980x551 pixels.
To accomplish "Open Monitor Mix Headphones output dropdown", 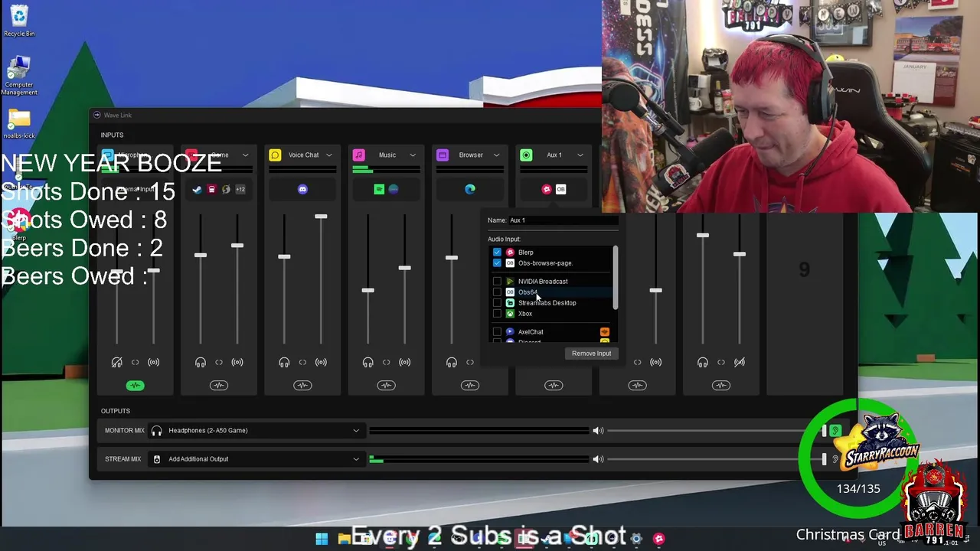I will pyautogui.click(x=256, y=430).
